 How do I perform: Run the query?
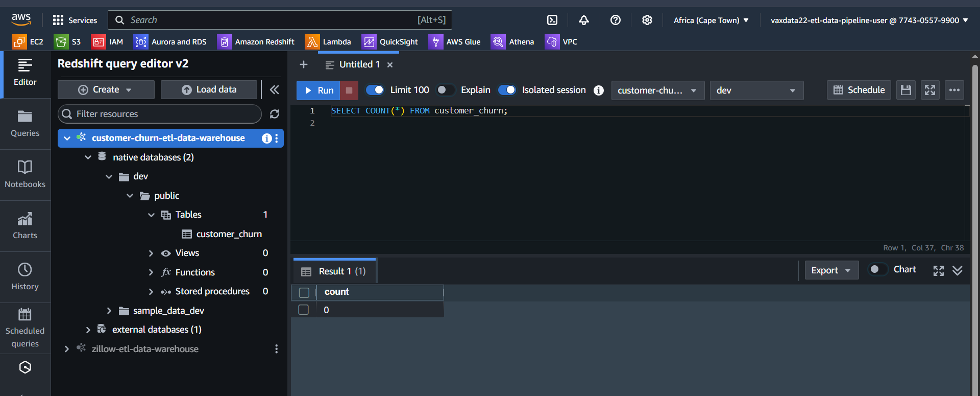click(x=318, y=90)
